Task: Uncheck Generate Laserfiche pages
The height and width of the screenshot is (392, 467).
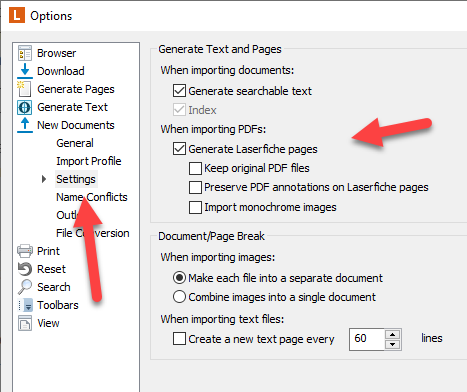Action: (x=179, y=149)
